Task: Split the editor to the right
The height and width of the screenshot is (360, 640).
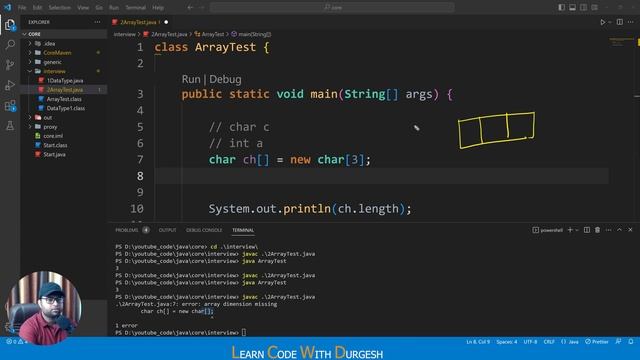Action: (620, 22)
